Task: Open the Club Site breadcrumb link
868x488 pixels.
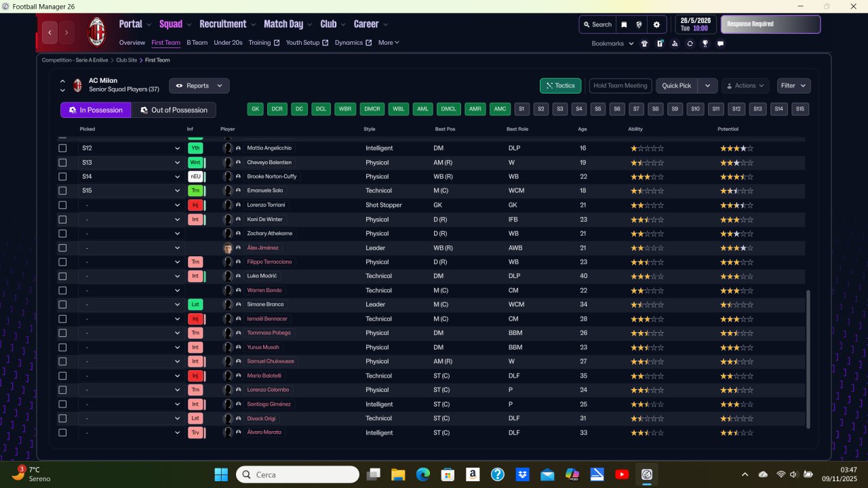Action: [126, 60]
